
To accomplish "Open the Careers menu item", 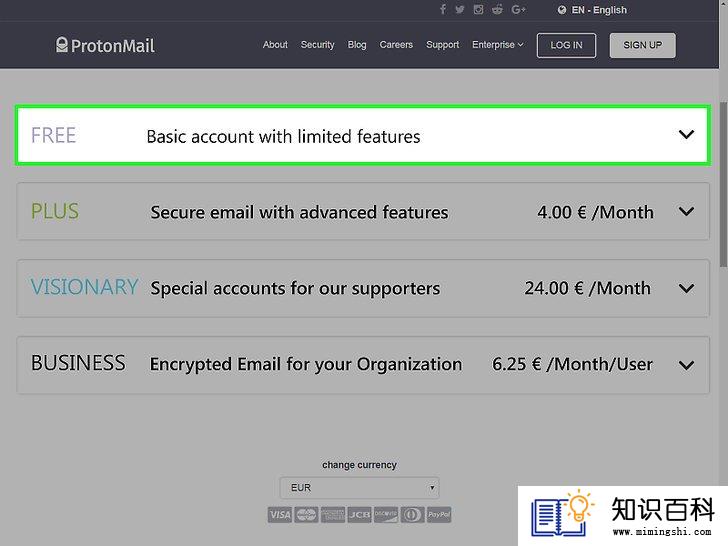I will [x=396, y=45].
